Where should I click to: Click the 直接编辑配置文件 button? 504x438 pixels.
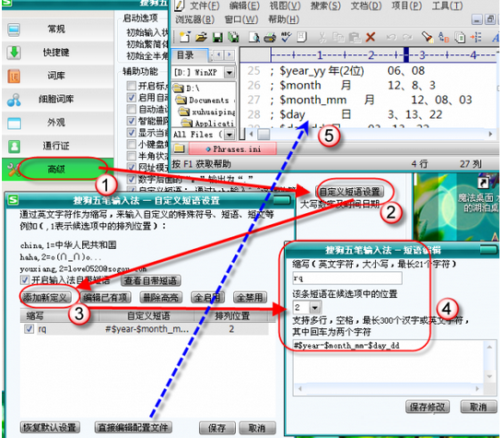click(x=133, y=427)
